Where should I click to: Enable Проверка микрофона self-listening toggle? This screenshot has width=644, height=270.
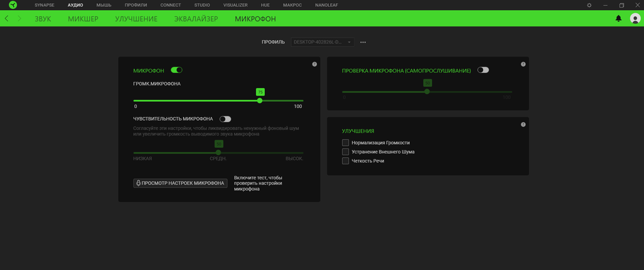pos(483,70)
